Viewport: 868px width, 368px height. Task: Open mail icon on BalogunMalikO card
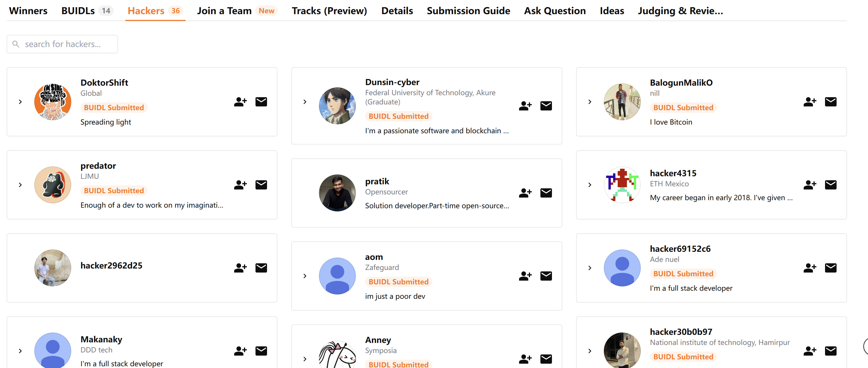click(831, 102)
